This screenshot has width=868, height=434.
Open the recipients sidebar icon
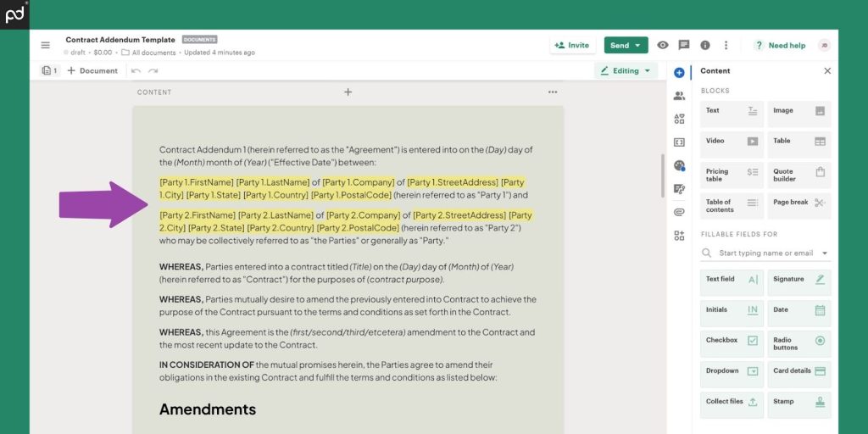[x=679, y=96]
